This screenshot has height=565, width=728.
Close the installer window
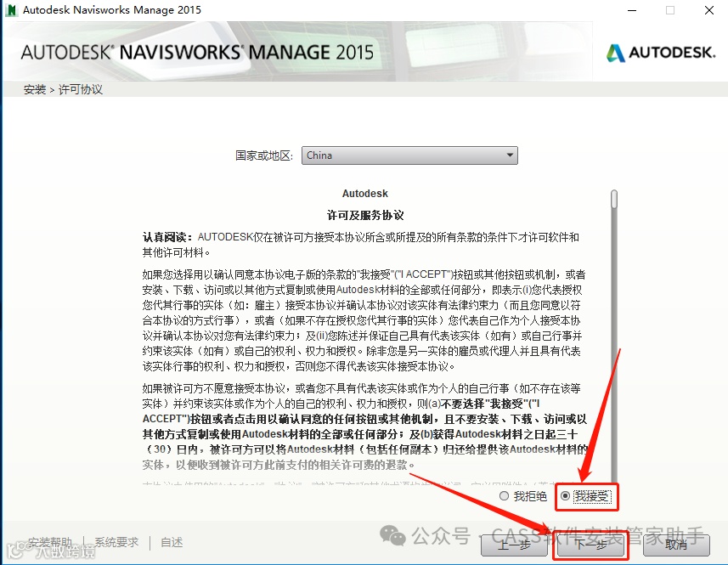click(x=709, y=10)
